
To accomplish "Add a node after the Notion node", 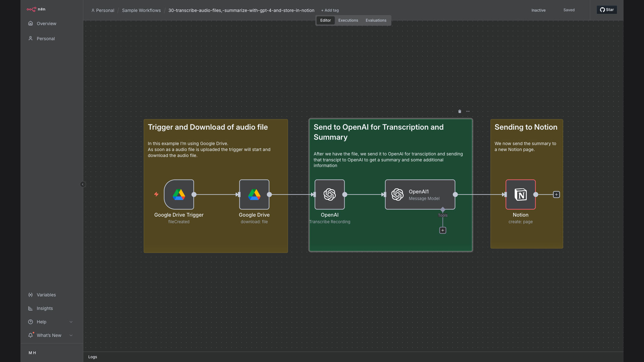I will [x=556, y=194].
